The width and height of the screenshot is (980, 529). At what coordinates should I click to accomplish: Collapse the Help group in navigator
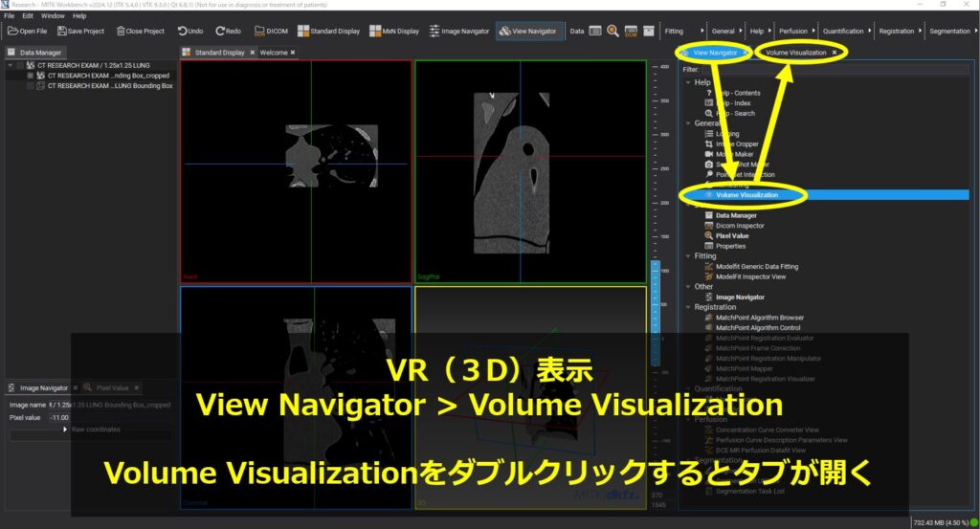click(x=688, y=82)
